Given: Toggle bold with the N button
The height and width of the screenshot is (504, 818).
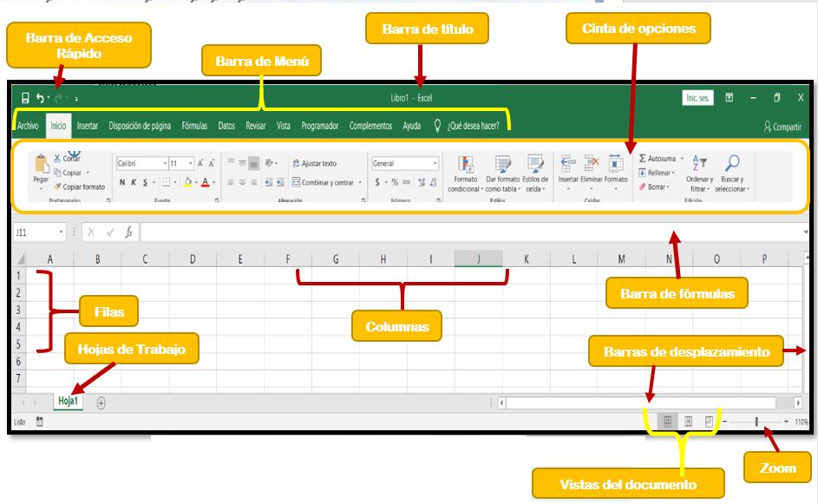Looking at the screenshot, I should (122, 182).
